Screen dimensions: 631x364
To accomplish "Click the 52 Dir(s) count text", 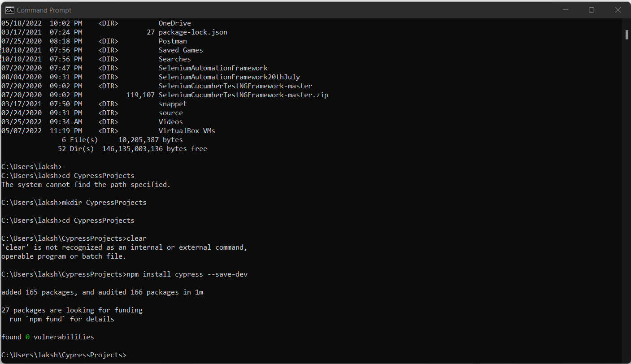I will point(76,149).
